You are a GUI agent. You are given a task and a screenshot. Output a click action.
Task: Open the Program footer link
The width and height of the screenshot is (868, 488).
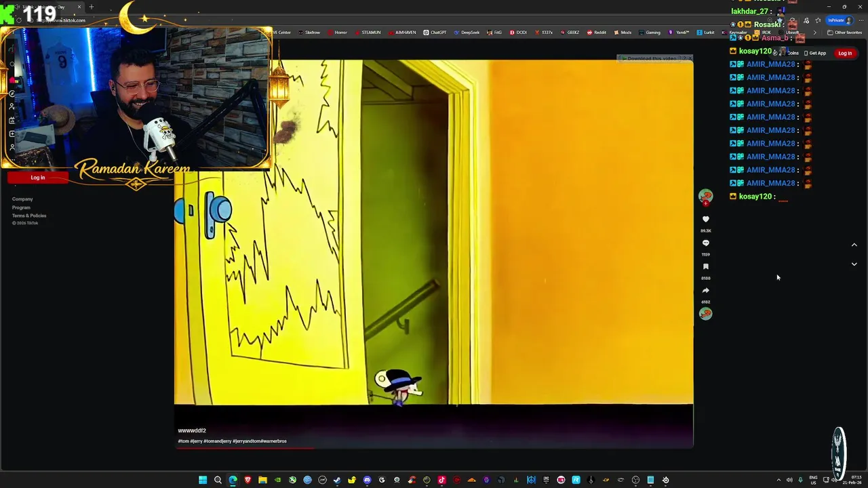click(21, 207)
